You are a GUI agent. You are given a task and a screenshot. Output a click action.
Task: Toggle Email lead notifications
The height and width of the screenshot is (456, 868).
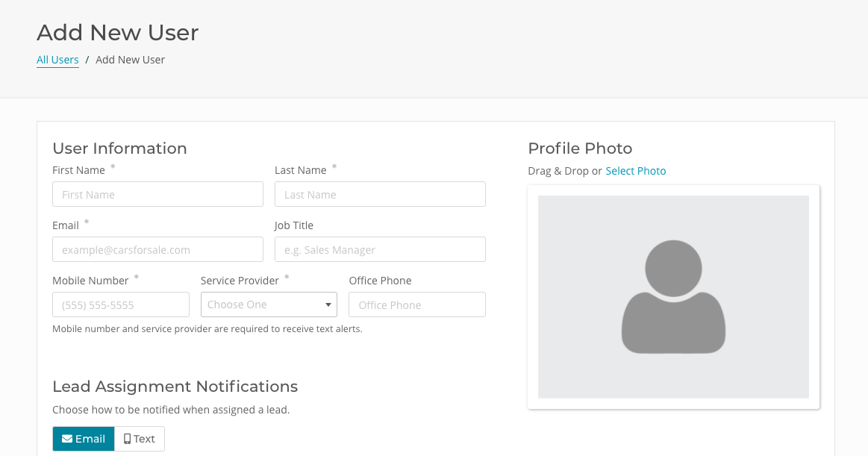(x=84, y=439)
